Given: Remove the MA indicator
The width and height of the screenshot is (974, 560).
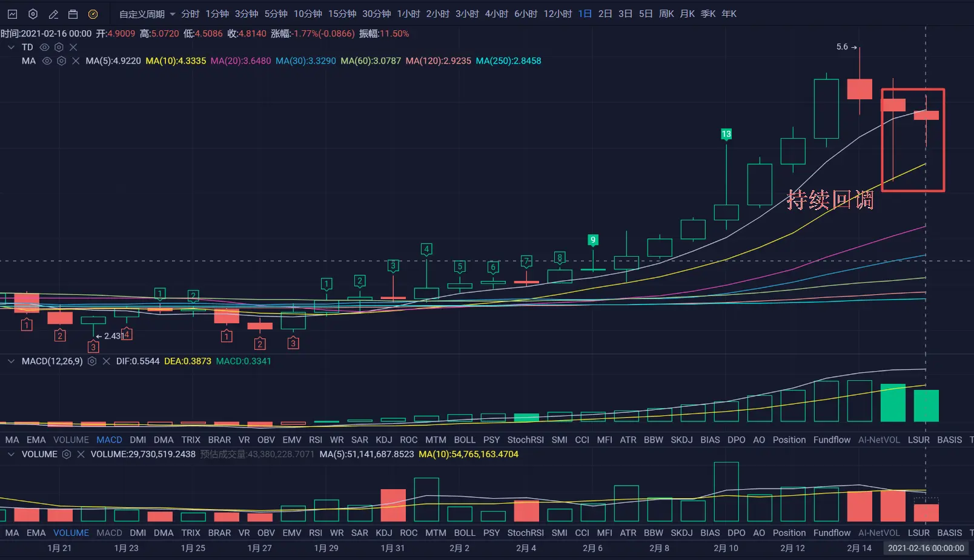Looking at the screenshot, I should (76, 61).
